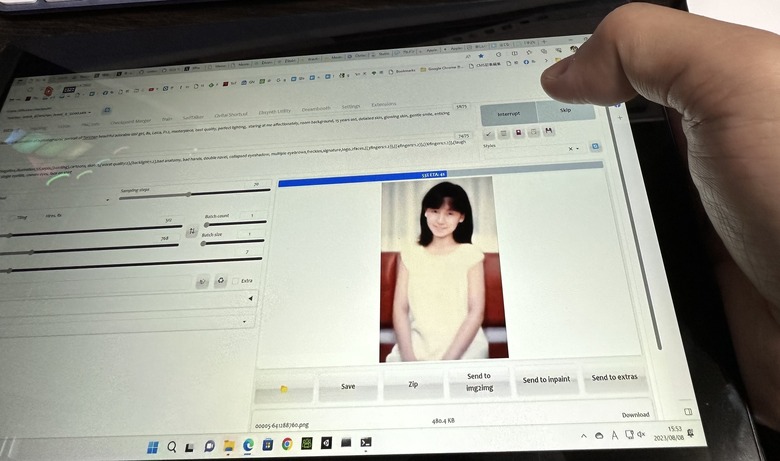Swap width and height with the arrows icon
Viewport: 780px width, 461px height.
192,231
